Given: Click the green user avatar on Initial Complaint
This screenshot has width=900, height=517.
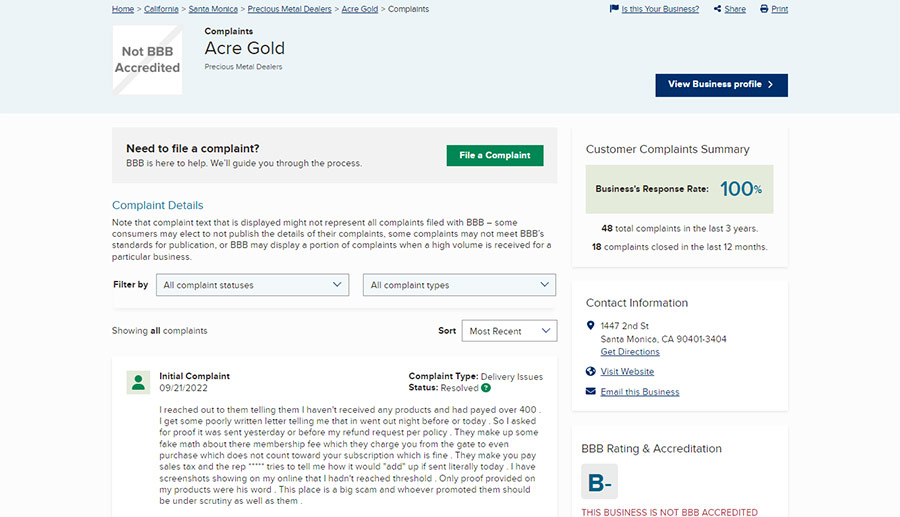Looking at the screenshot, I should pos(138,382).
